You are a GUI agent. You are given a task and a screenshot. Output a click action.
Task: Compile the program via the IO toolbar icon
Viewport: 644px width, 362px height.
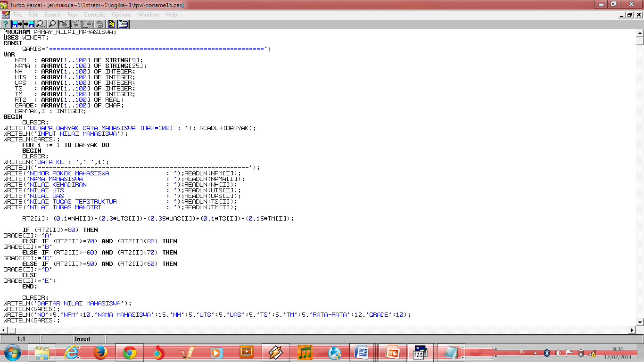point(111,24)
